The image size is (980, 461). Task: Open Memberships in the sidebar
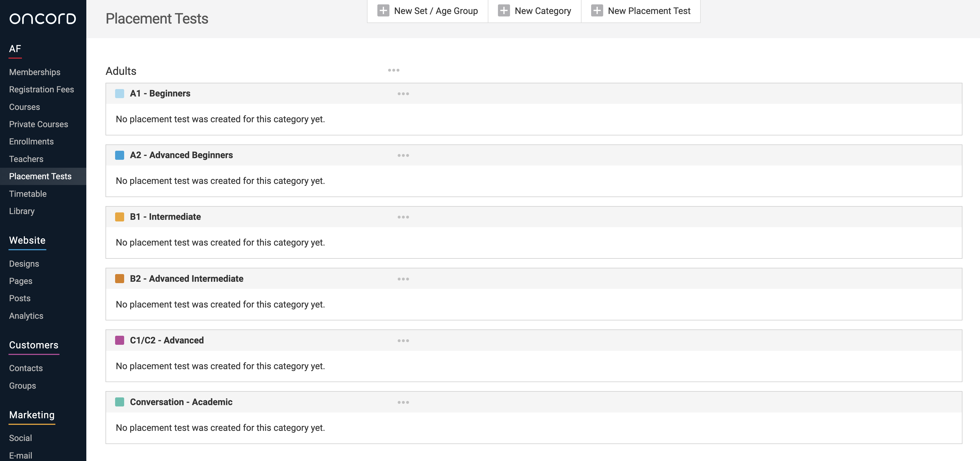(x=35, y=72)
